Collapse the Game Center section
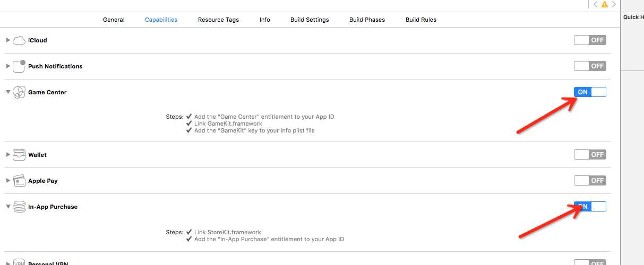Screen dimensions: 644x265 (x=8, y=92)
